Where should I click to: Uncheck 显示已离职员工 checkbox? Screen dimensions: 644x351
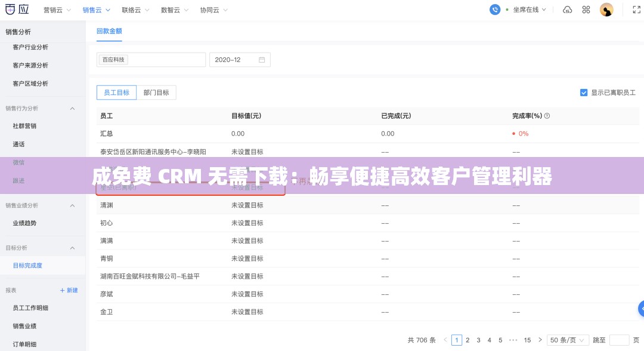(584, 92)
